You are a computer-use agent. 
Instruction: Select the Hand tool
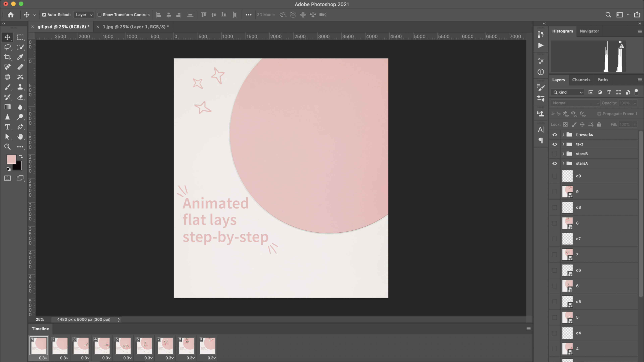[20, 137]
